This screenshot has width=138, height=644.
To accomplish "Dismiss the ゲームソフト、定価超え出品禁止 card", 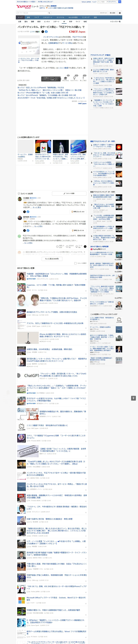I will (33, 161).
